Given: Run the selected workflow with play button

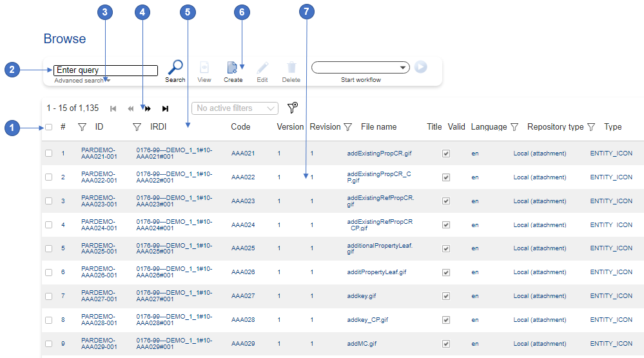Looking at the screenshot, I should 420,67.
